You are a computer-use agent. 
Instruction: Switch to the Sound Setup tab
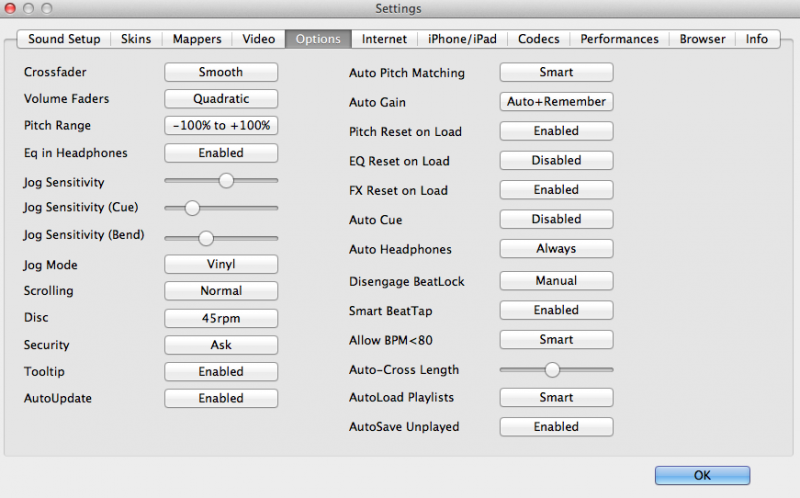(64, 39)
